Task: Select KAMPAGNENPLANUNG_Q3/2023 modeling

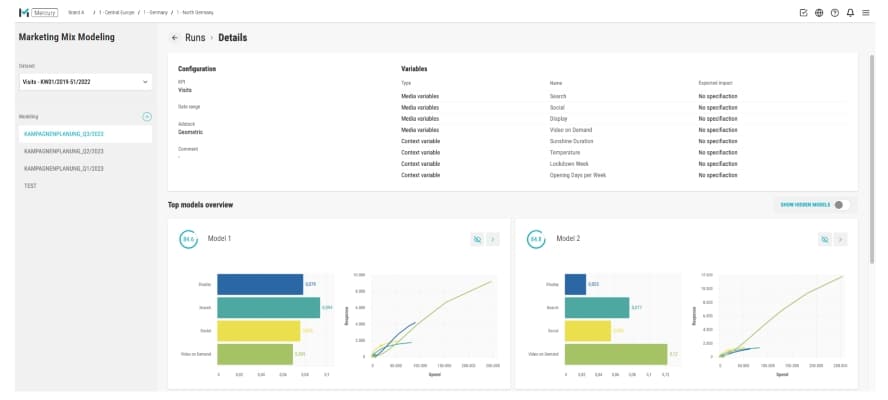Action: pos(86,134)
